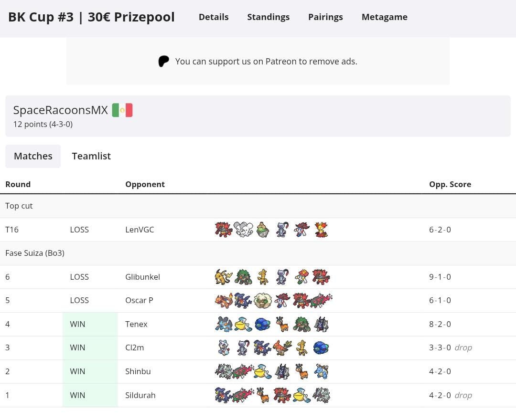Click Rillaboom sprite in Glibunkel's team

click(243, 277)
